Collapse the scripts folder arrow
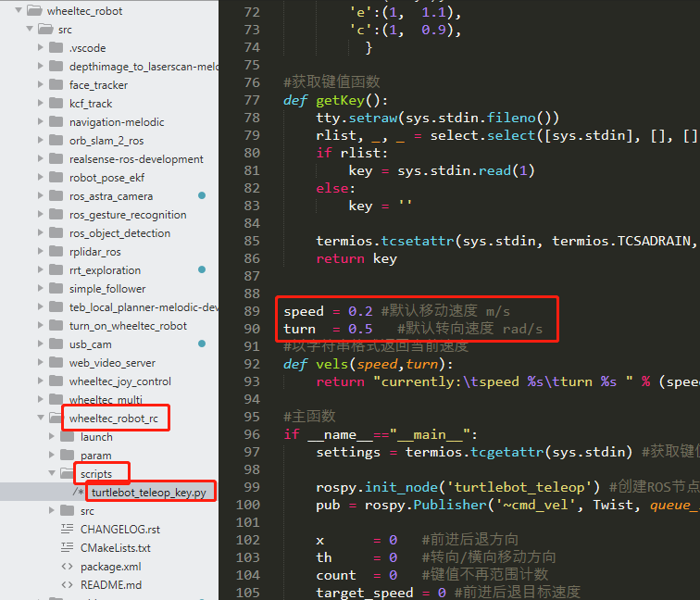This screenshot has width=700, height=600. [53, 474]
